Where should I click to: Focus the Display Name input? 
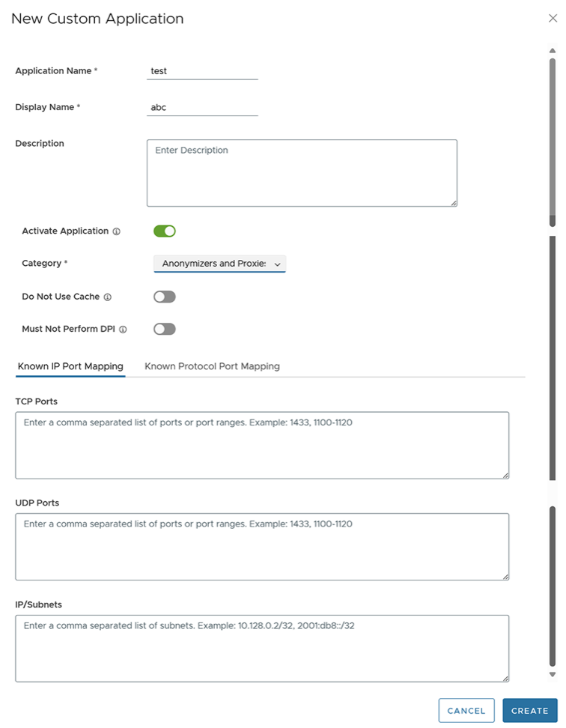(x=202, y=107)
